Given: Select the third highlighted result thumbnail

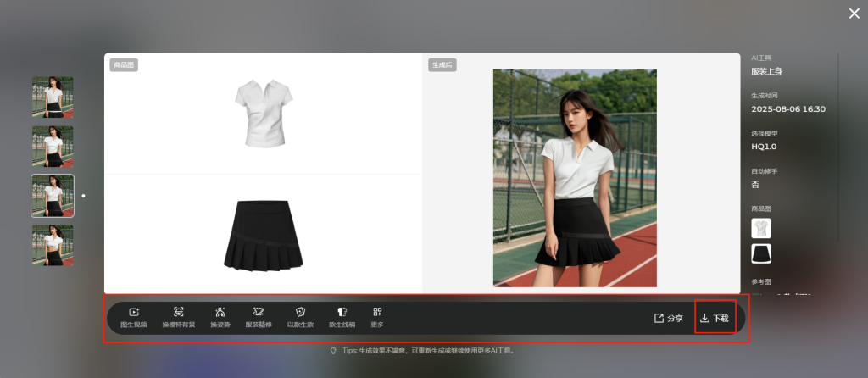Looking at the screenshot, I should (53, 196).
